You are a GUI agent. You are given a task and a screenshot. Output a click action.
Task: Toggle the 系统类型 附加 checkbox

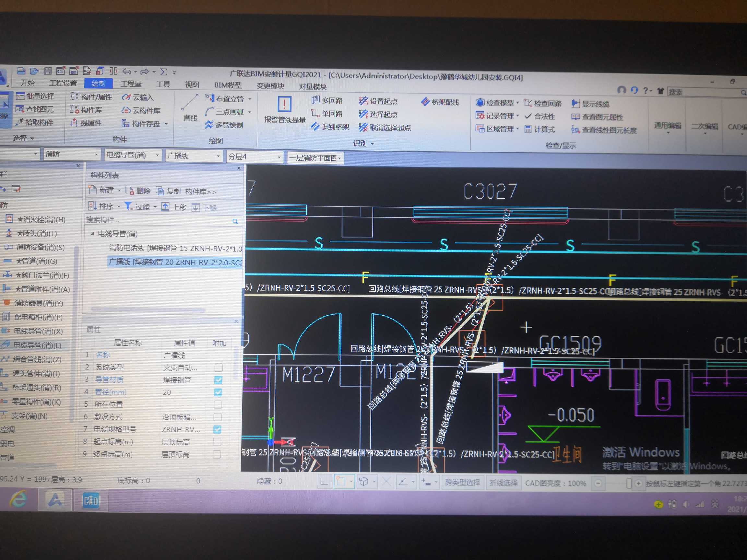click(219, 367)
